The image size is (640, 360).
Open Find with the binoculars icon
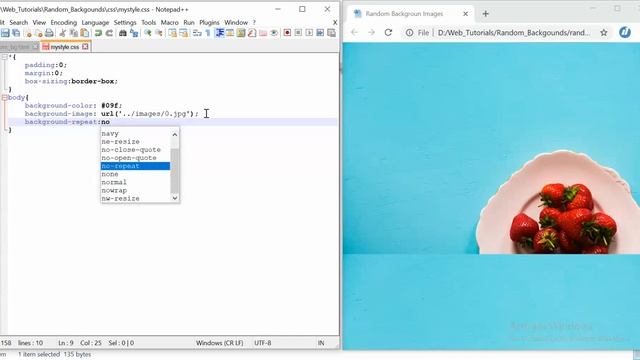pos(123,33)
